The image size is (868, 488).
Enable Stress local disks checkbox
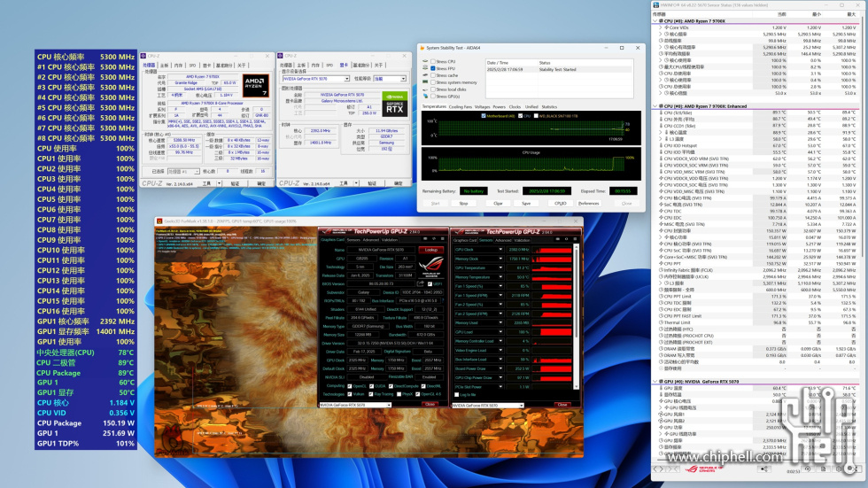pyautogui.click(x=433, y=89)
